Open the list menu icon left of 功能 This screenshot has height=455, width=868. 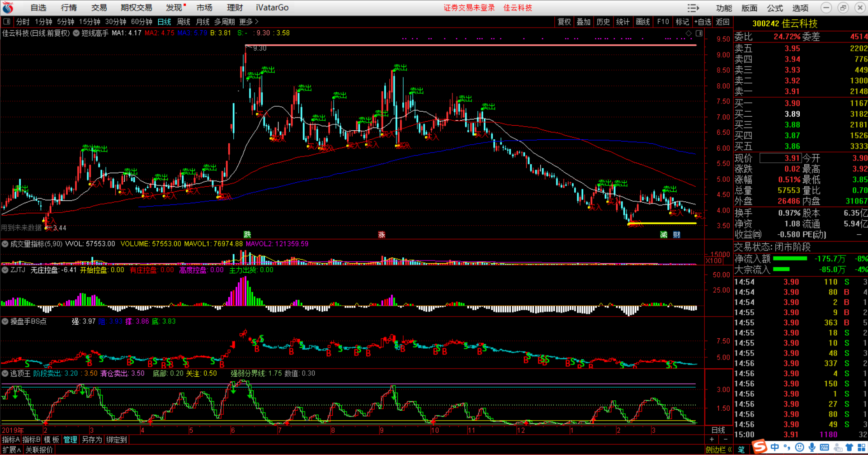click(x=693, y=8)
